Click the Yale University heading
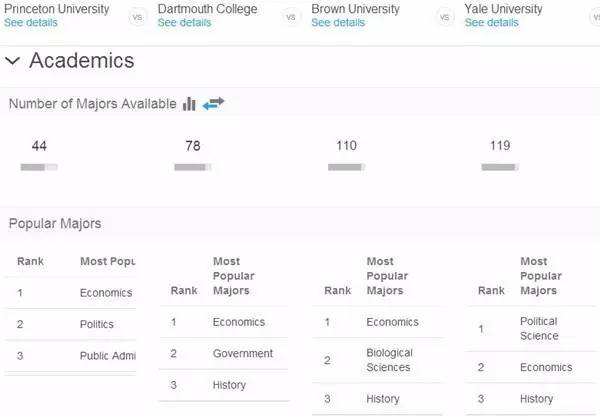Viewport: 600px width, 417px height. 503,8
